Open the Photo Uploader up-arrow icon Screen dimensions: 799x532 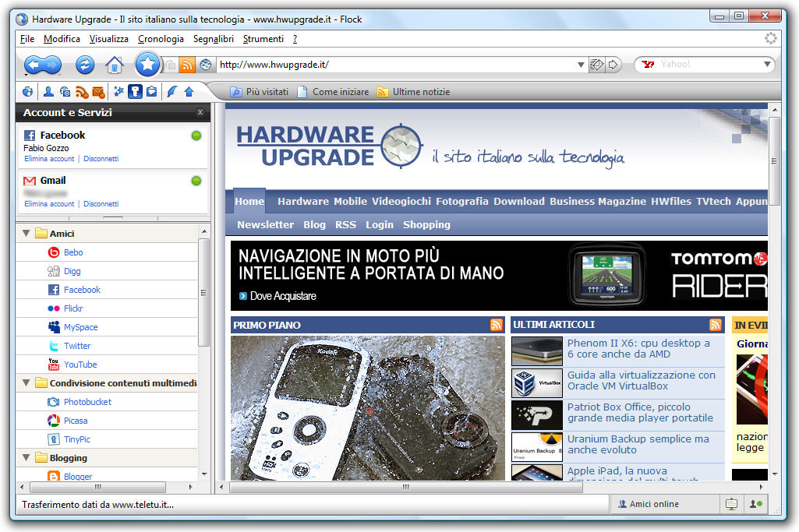(x=189, y=92)
